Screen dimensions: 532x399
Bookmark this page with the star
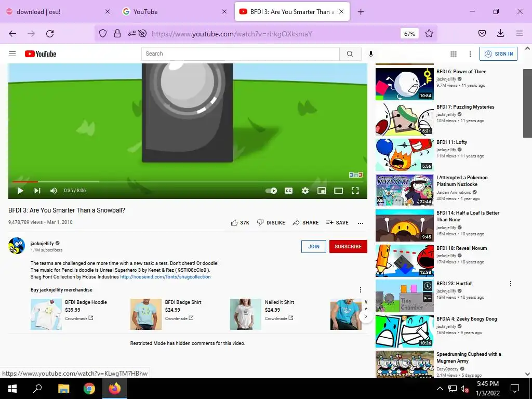[429, 34]
